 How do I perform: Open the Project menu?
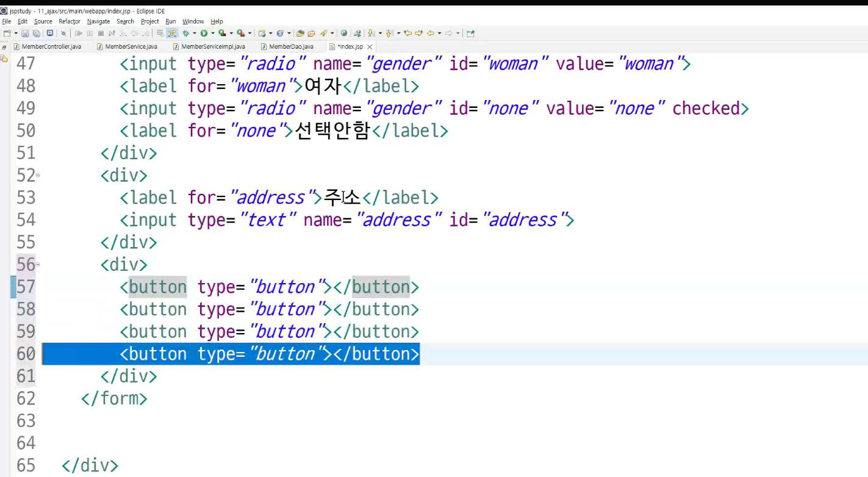150,21
